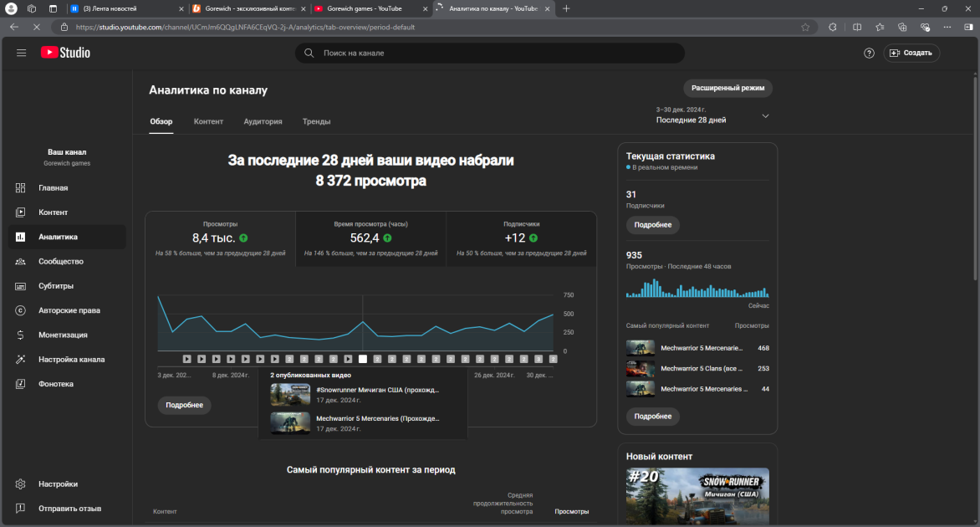The image size is (980, 527).
Task: Open Mechwarrior 5 Clans row with 253 views
Action: click(697, 369)
